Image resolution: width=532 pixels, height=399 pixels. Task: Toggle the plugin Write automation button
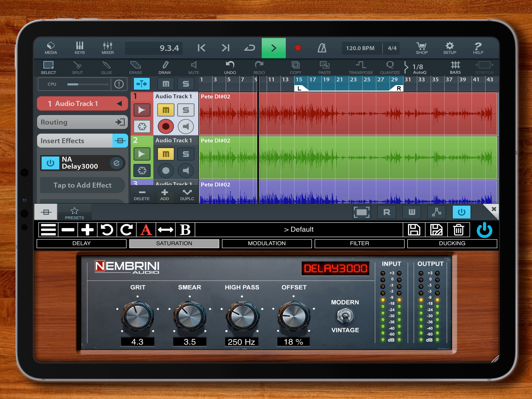(412, 212)
